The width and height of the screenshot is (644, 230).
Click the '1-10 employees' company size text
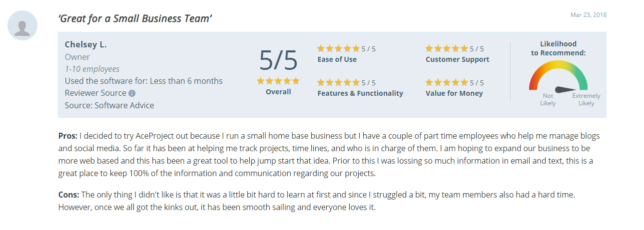click(92, 69)
